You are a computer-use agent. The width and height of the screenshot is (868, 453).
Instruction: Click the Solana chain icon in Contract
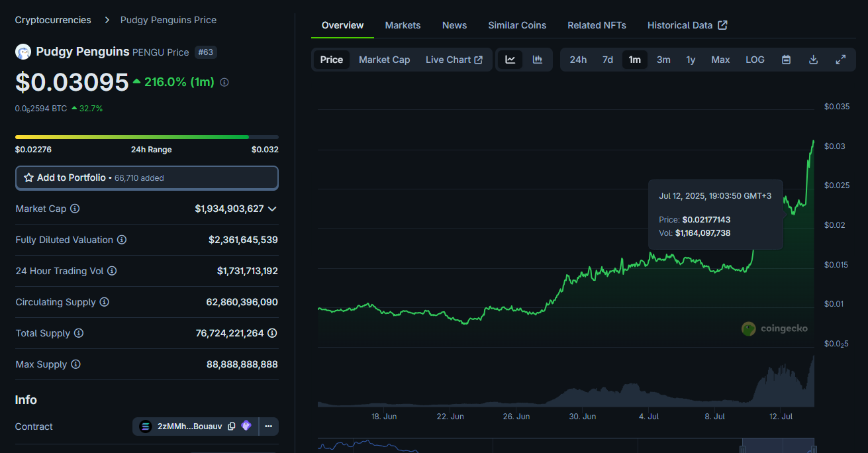(x=146, y=427)
